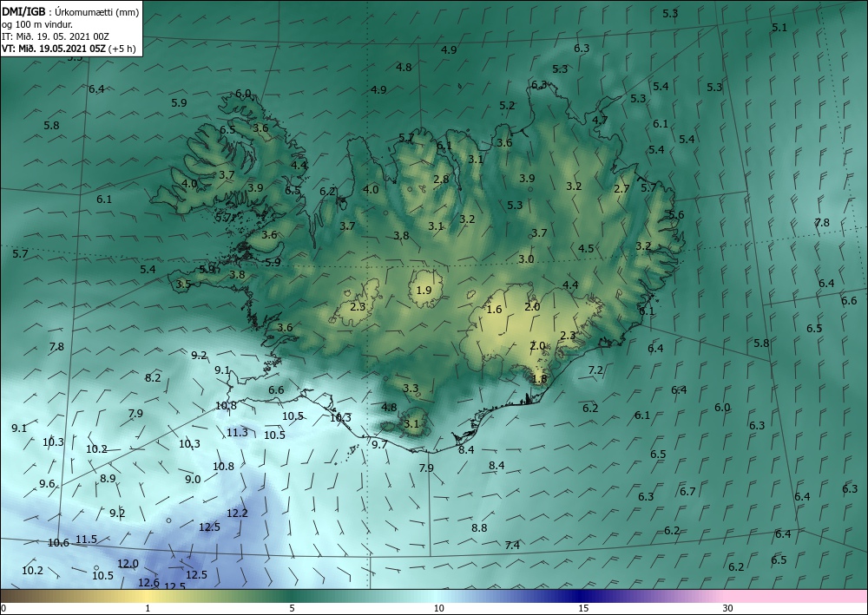Click the dark navy section of color scale

578,596
